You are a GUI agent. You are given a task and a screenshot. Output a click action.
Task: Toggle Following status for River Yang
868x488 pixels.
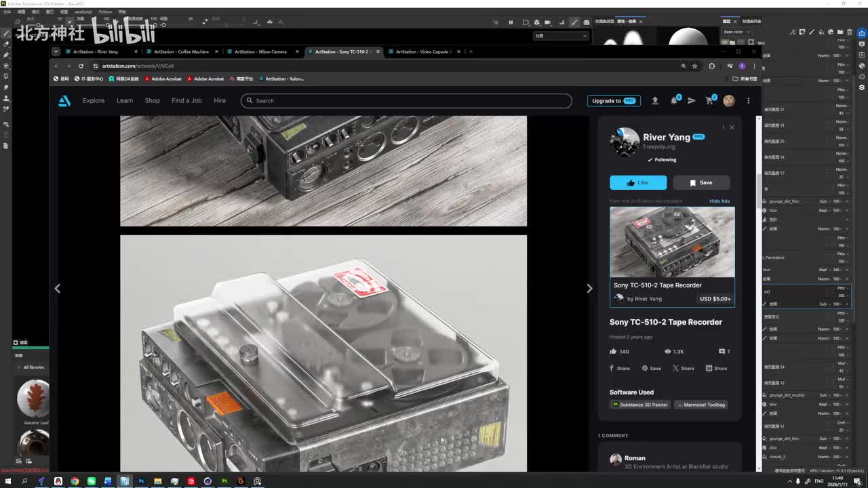(x=662, y=160)
